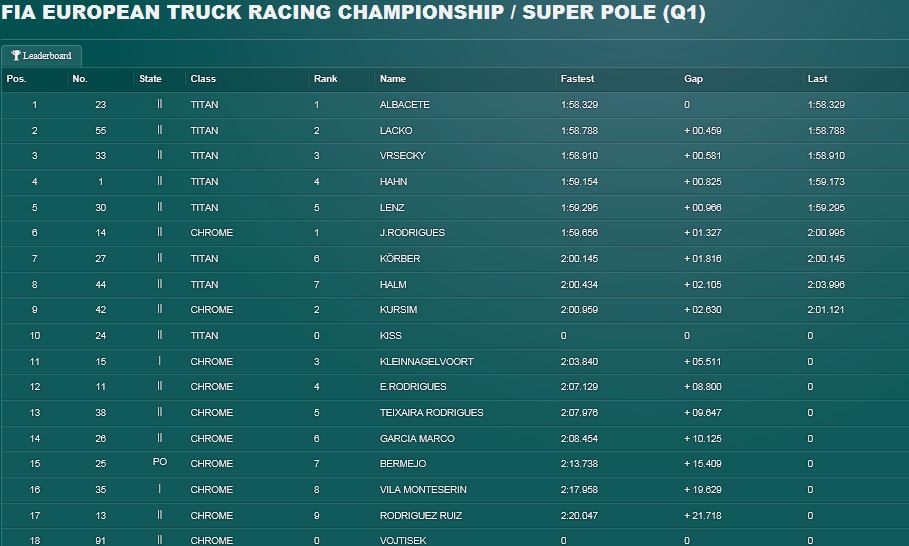Click the trophy icon on Leaderboard tab
Screen dimensions: 909x546
tap(16, 56)
